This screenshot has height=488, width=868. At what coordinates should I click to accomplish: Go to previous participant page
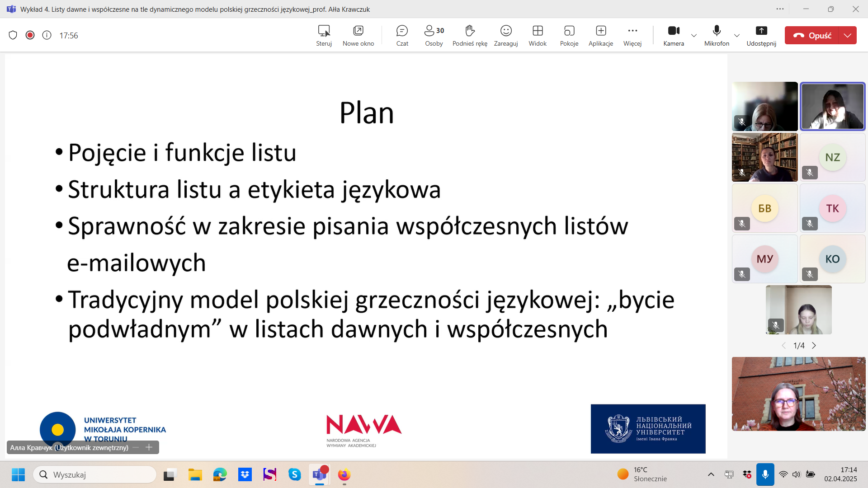coord(783,346)
